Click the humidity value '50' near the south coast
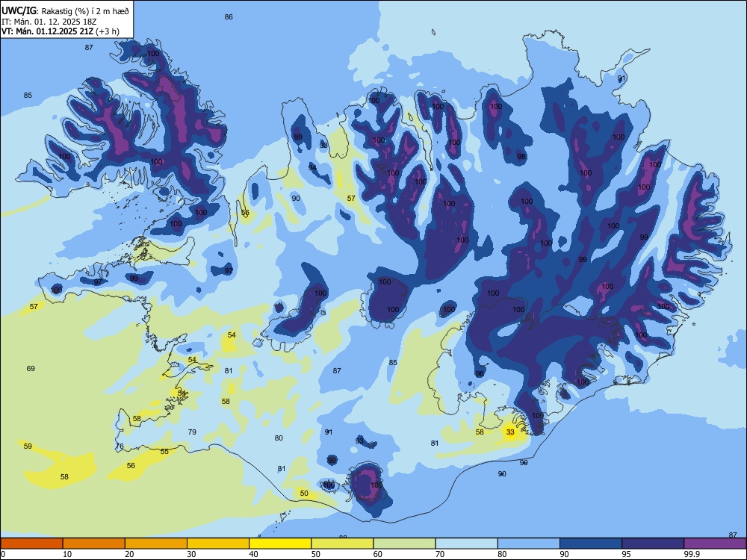 (304, 494)
